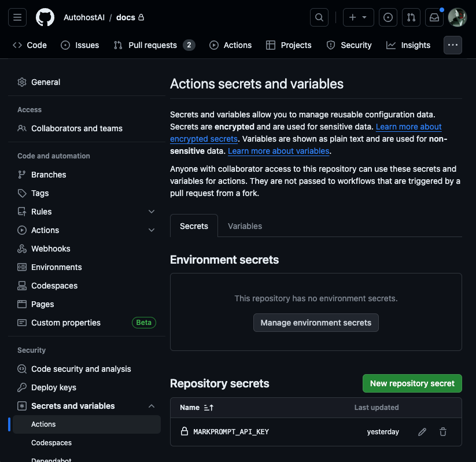Collapse the Secrets and variables section
Viewport: 476px width, 462px height.
pyautogui.click(x=152, y=405)
